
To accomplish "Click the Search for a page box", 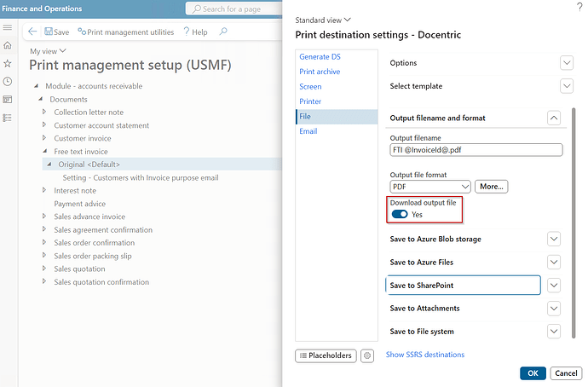I will coord(234,9).
